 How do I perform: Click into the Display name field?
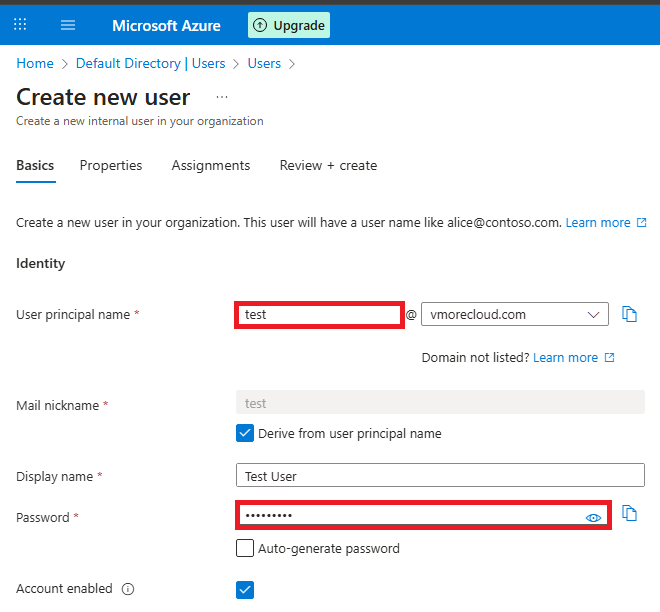[x=440, y=476]
